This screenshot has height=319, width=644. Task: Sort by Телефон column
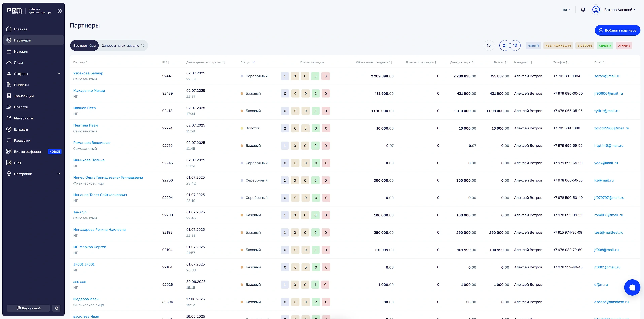point(567,62)
